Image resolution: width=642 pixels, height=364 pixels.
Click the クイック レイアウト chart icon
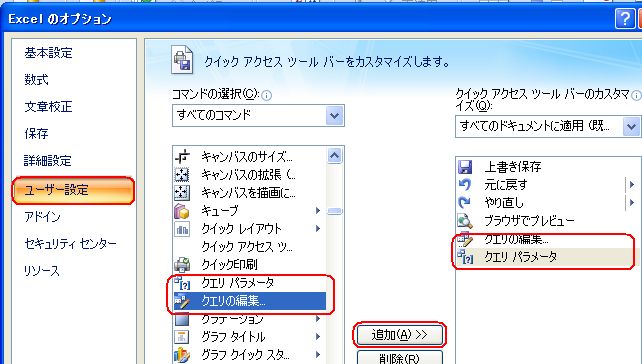(x=182, y=228)
